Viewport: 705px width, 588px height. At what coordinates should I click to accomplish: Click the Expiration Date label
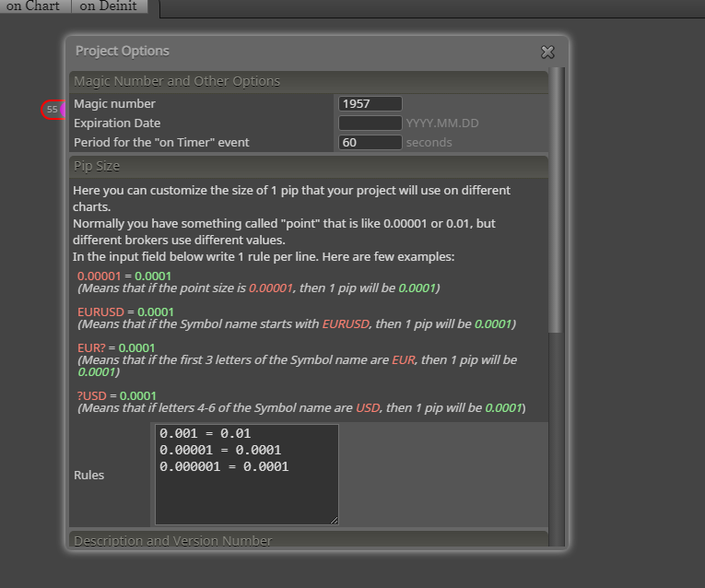click(117, 123)
